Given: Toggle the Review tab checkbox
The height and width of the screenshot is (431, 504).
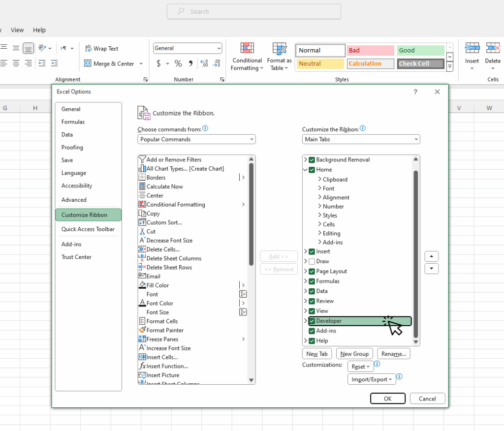Looking at the screenshot, I should point(312,301).
